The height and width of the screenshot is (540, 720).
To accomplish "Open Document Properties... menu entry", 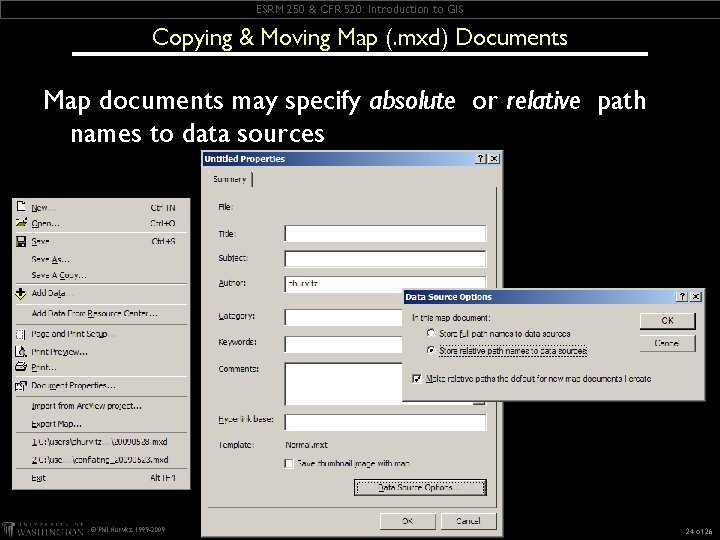I will pyautogui.click(x=103, y=386).
